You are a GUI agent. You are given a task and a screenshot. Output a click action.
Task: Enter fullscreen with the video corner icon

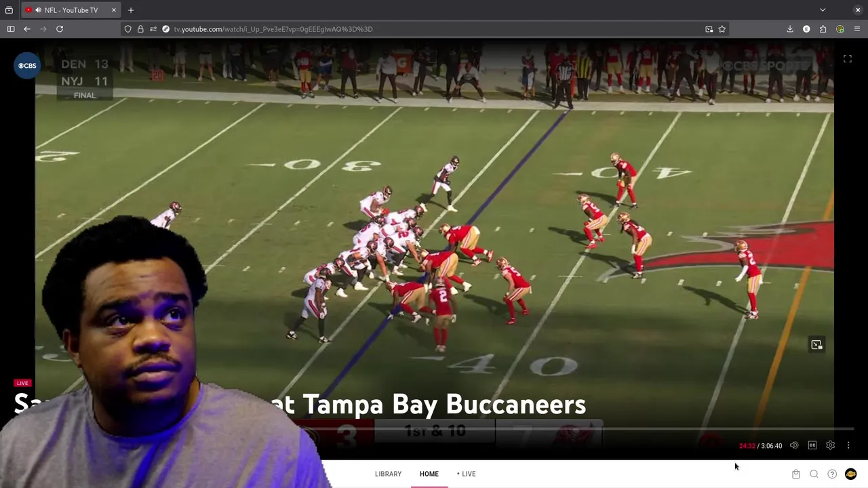click(x=848, y=59)
